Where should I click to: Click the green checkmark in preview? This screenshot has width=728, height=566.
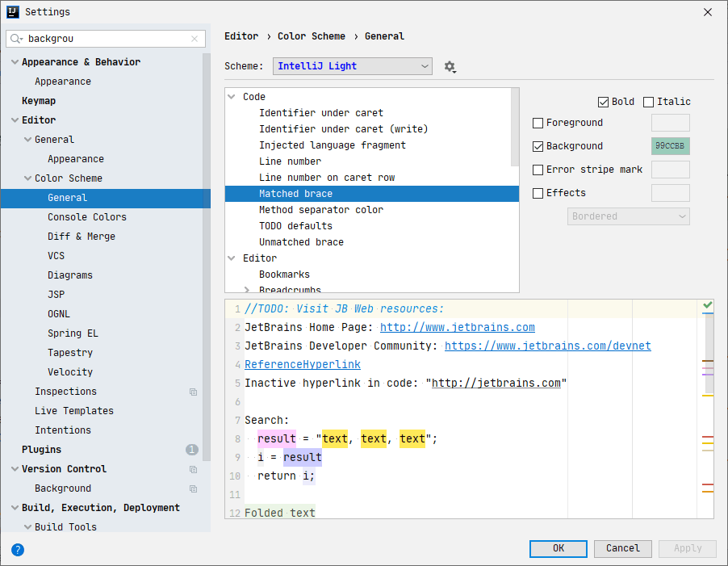point(707,305)
